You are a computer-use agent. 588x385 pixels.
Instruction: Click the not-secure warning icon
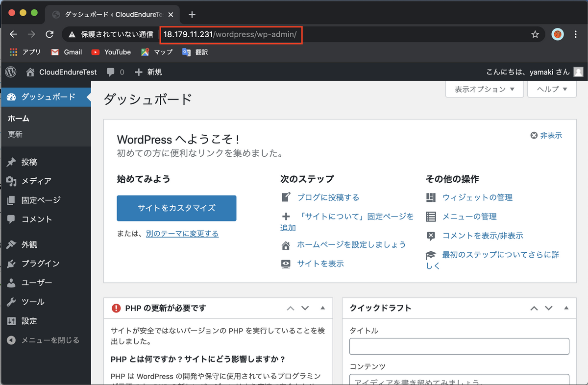pyautogui.click(x=72, y=34)
